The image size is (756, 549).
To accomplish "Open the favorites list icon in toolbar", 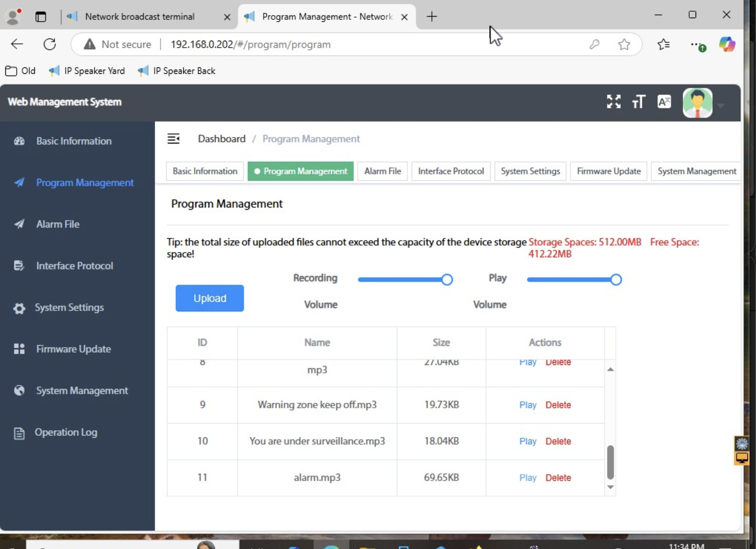I will click(x=664, y=44).
